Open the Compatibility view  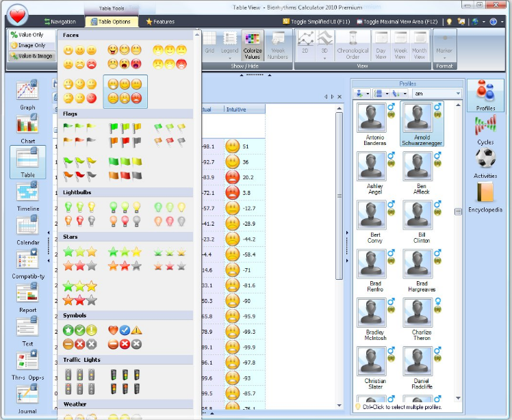(x=27, y=263)
